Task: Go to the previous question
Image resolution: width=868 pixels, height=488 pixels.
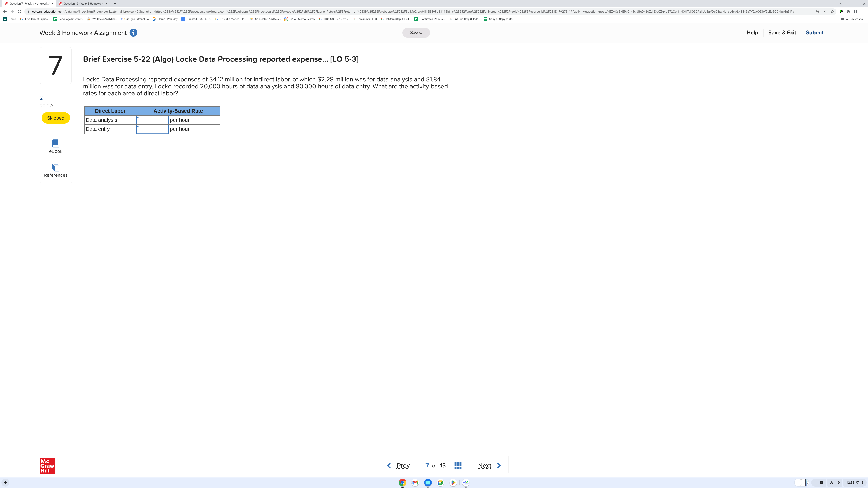Action: 398,465
